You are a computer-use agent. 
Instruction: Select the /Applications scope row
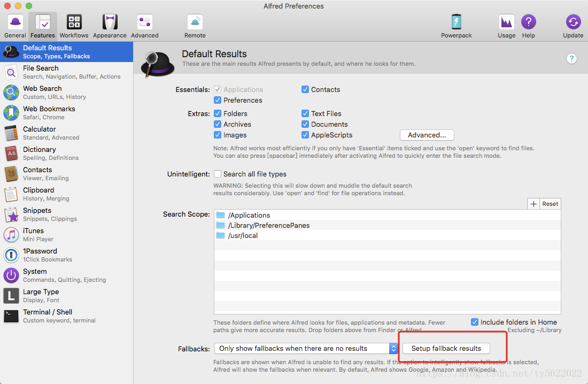388,215
